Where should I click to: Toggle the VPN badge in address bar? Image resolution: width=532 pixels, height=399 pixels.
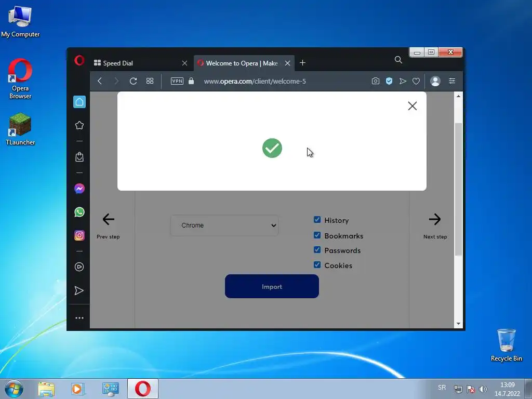(177, 81)
